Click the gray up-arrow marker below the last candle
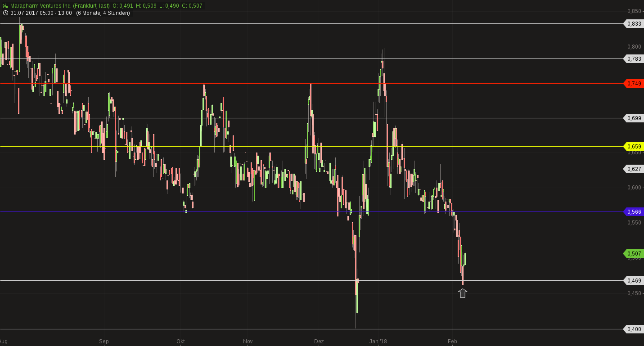This screenshot has height=346, width=644. coord(463,293)
